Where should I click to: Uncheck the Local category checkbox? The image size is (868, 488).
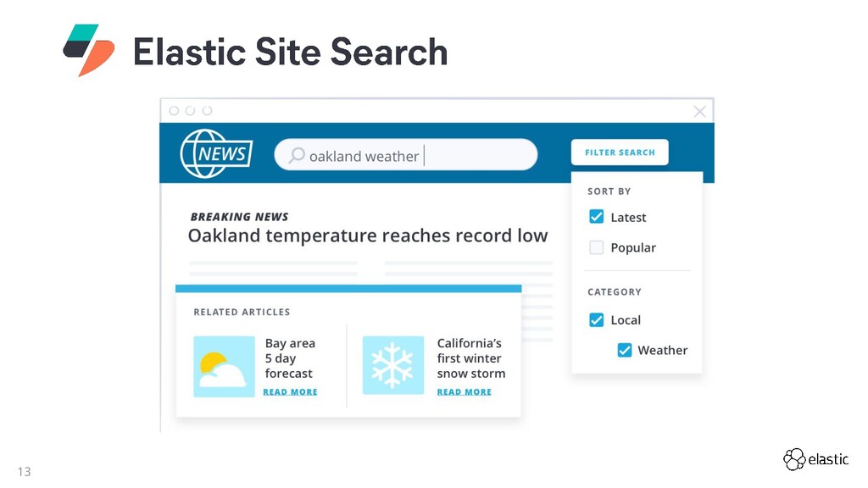click(597, 319)
